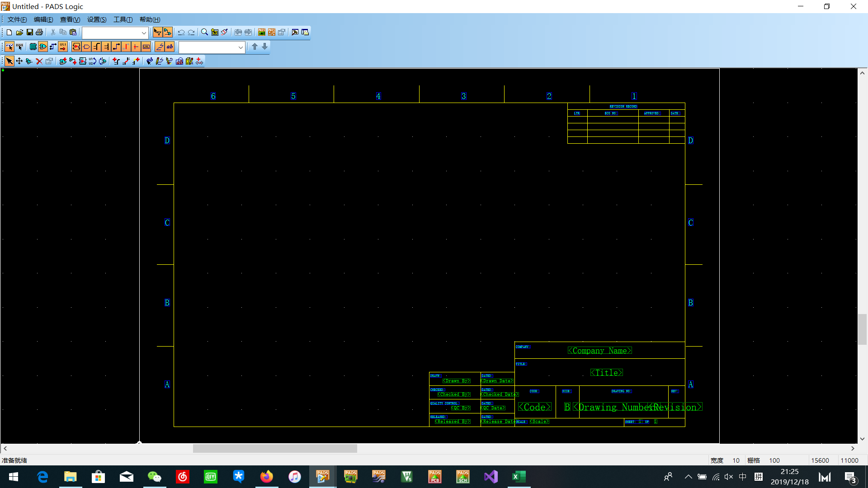Screen dimensions: 868x488
Task: Toggle the Select Text 'ab' filter
Action: pos(170,47)
